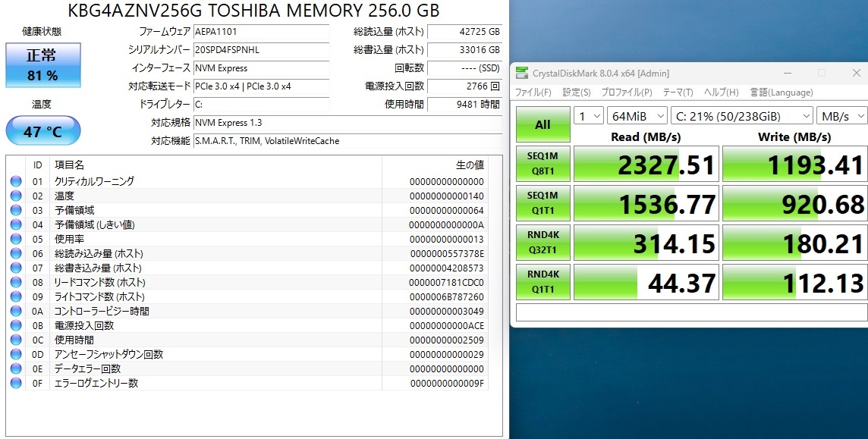Screen dimensions: 868x439
Task: Open the テーマ(T) menu
Action: point(678,93)
